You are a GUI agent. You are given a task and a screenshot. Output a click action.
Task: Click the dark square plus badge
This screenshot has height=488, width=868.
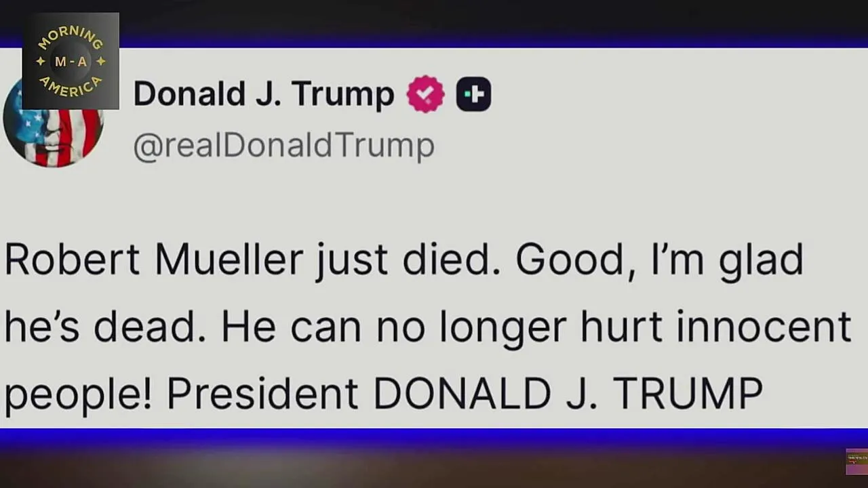(x=473, y=94)
